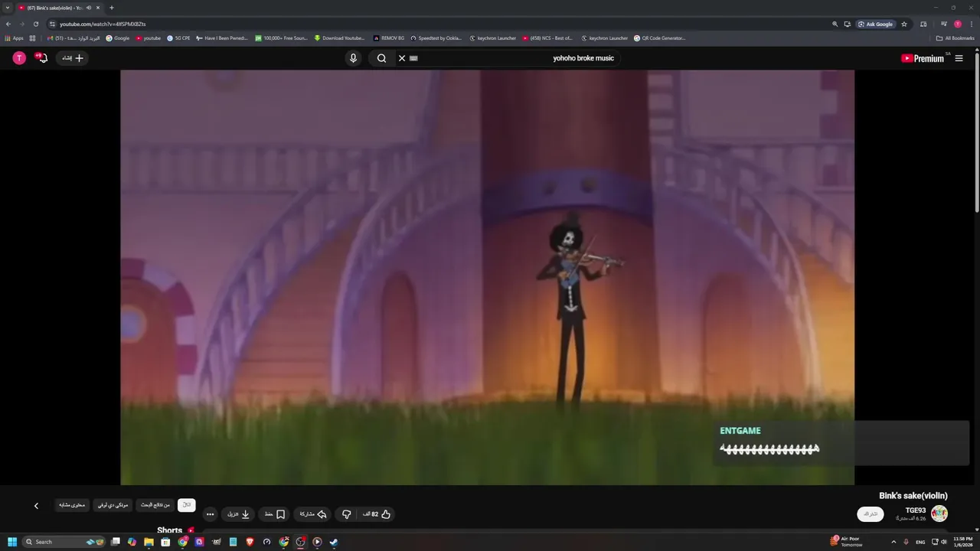Select the Monkey D. Luffy chip
Screen dimensions: 980x551
(x=113, y=505)
